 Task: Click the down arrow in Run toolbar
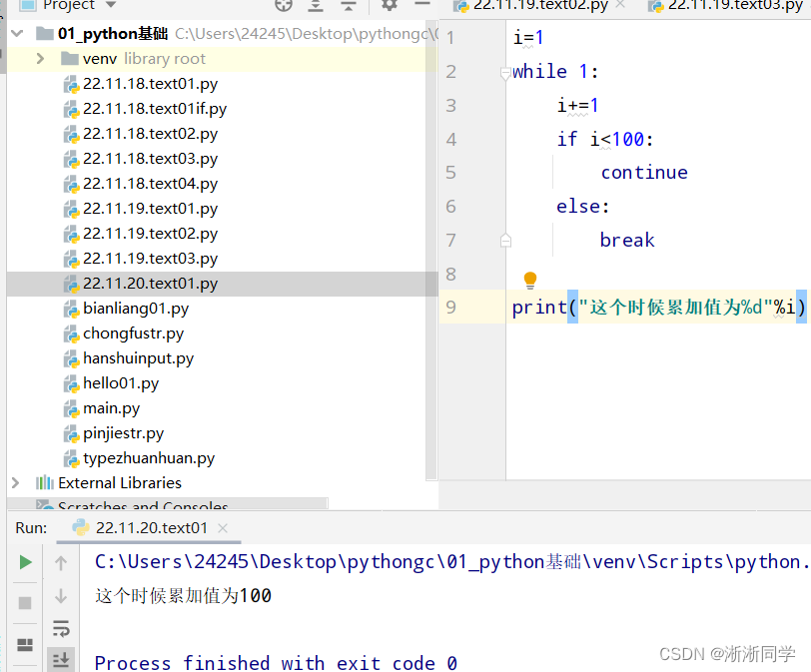(61, 596)
